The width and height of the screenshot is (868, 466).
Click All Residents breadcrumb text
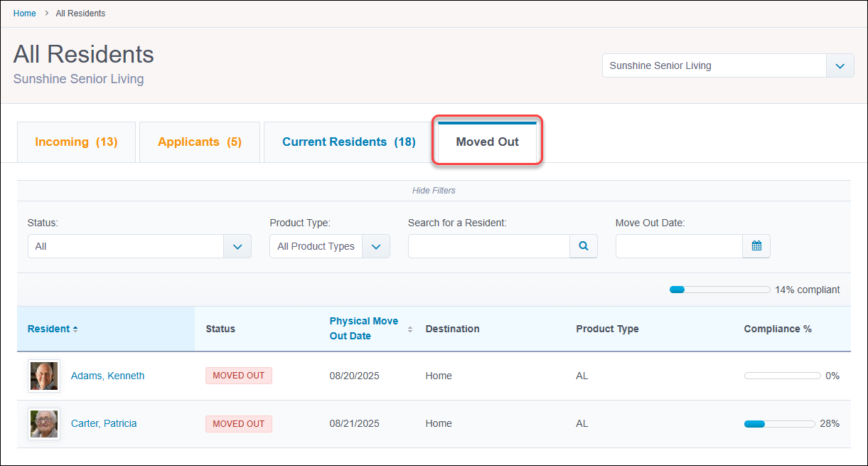(80, 14)
